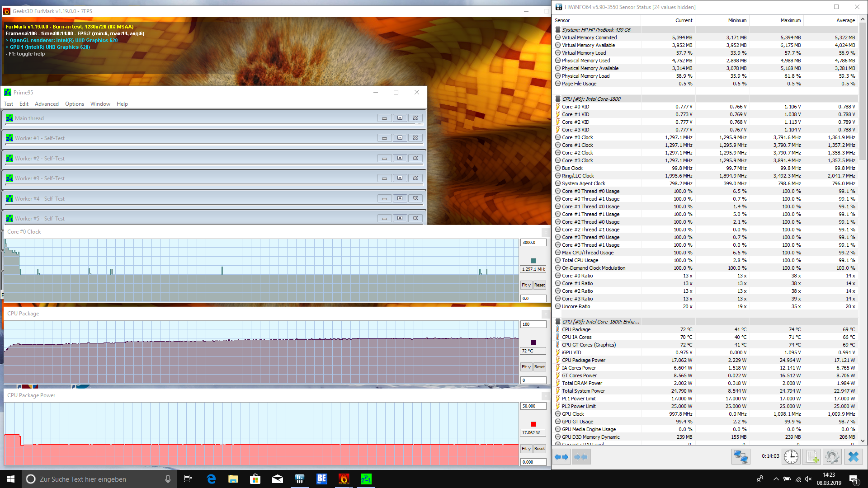Click the Windows search box on the taskbar

click(99, 479)
